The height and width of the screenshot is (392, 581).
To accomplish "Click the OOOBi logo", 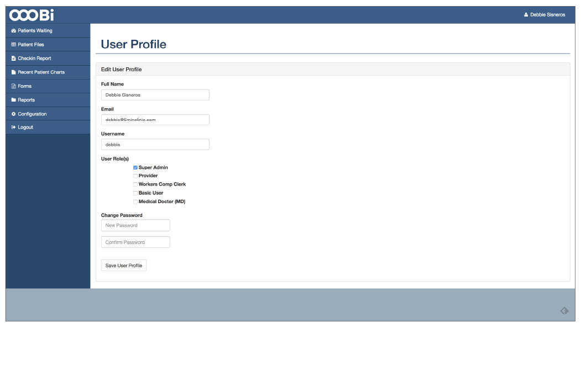I will (32, 15).
